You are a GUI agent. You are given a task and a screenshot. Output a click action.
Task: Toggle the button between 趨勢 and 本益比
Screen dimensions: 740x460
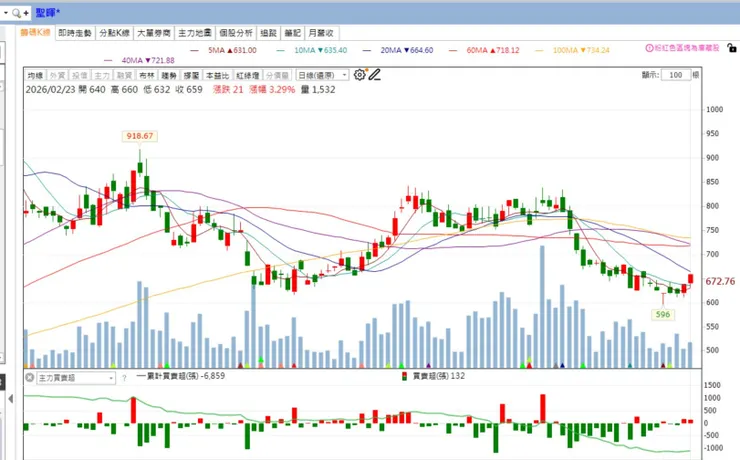coord(192,75)
